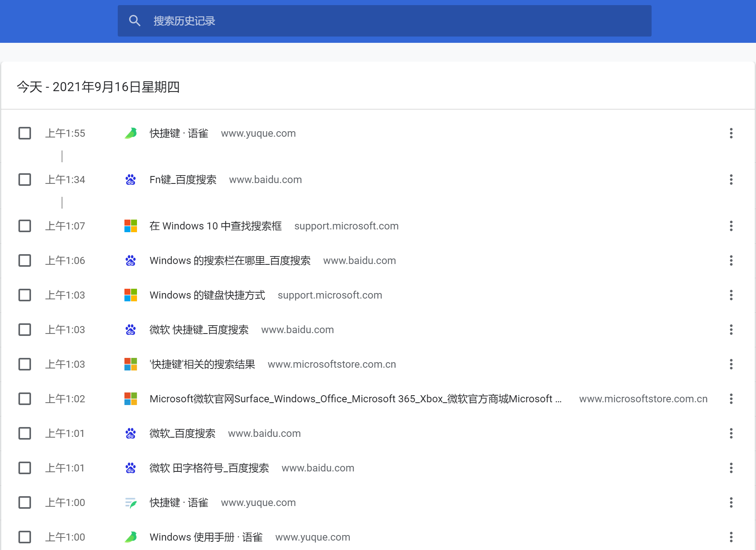Open link 在 Windows 10 中查找搜索框
This screenshot has width=756, height=550.
[x=215, y=226]
